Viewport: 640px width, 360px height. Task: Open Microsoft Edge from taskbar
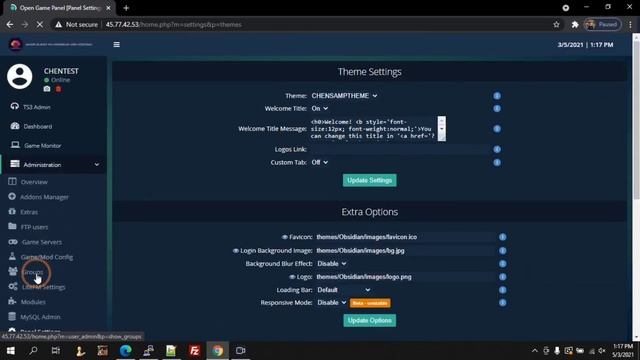[126, 351]
